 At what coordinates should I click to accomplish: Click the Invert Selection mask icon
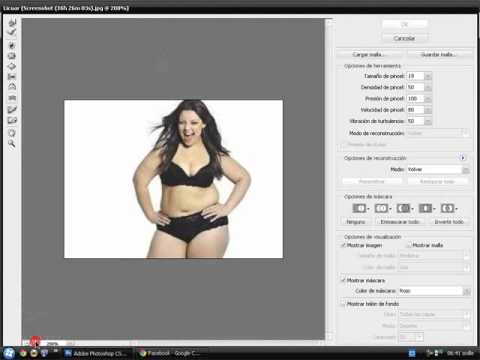click(448, 208)
